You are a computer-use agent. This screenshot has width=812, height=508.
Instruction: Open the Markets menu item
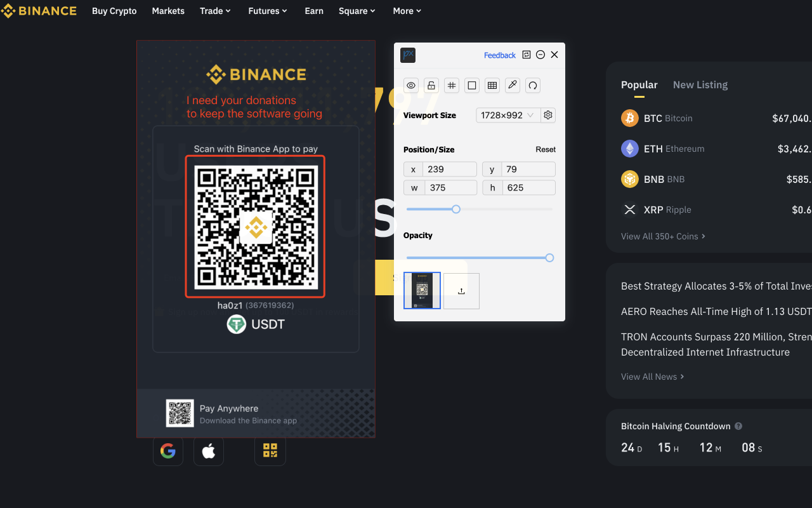167,11
